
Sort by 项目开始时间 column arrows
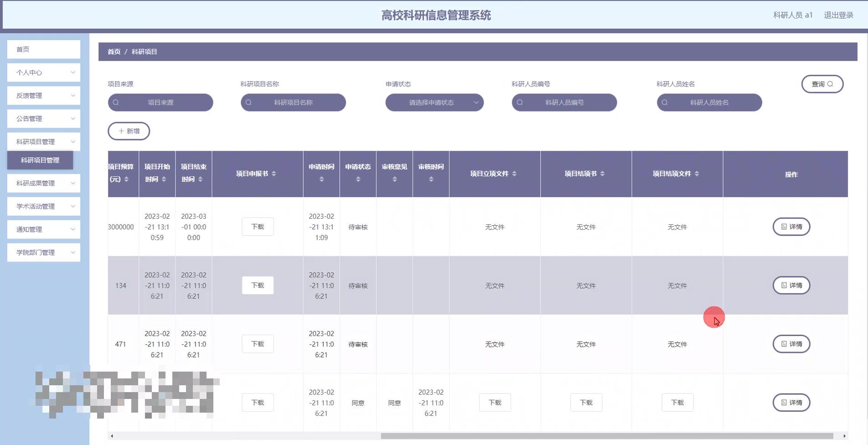pyautogui.click(x=164, y=179)
